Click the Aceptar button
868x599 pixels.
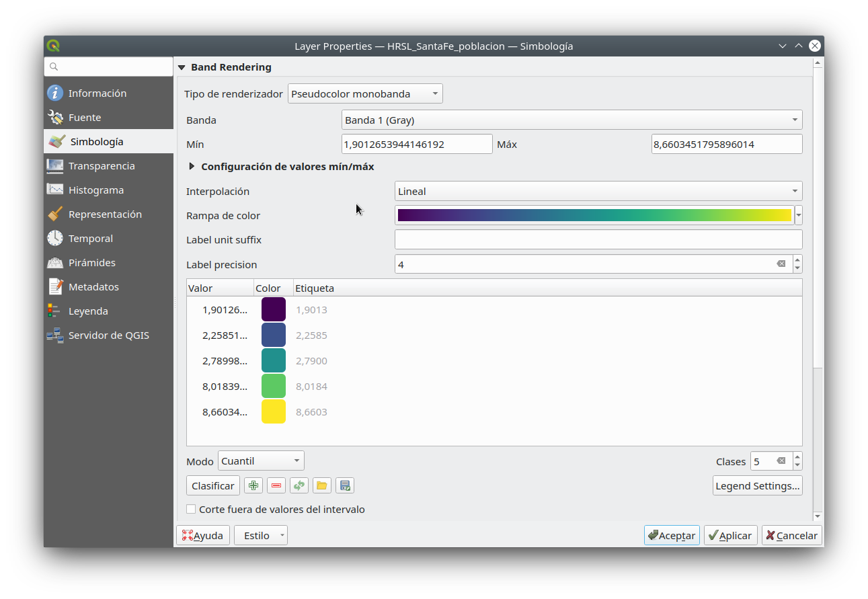coord(672,535)
